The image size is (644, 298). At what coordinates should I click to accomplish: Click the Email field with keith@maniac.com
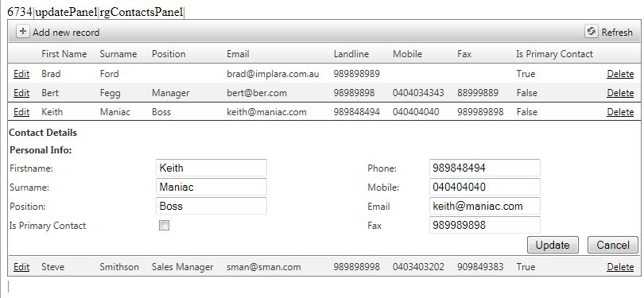coord(485,206)
